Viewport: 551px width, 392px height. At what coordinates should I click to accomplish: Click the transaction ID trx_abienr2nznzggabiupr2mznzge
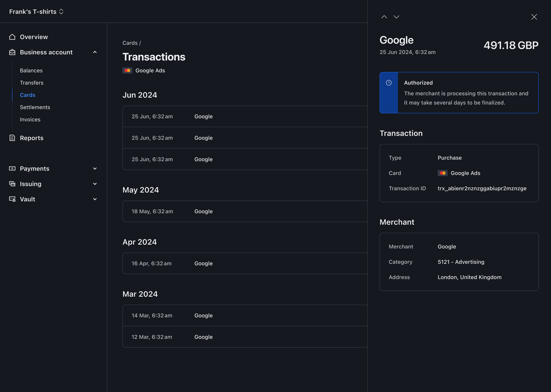(x=482, y=188)
